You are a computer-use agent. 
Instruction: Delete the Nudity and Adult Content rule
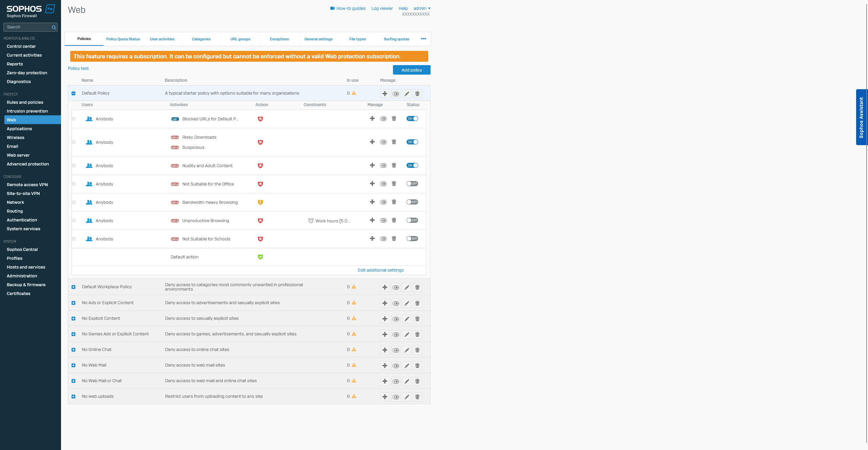pos(394,165)
